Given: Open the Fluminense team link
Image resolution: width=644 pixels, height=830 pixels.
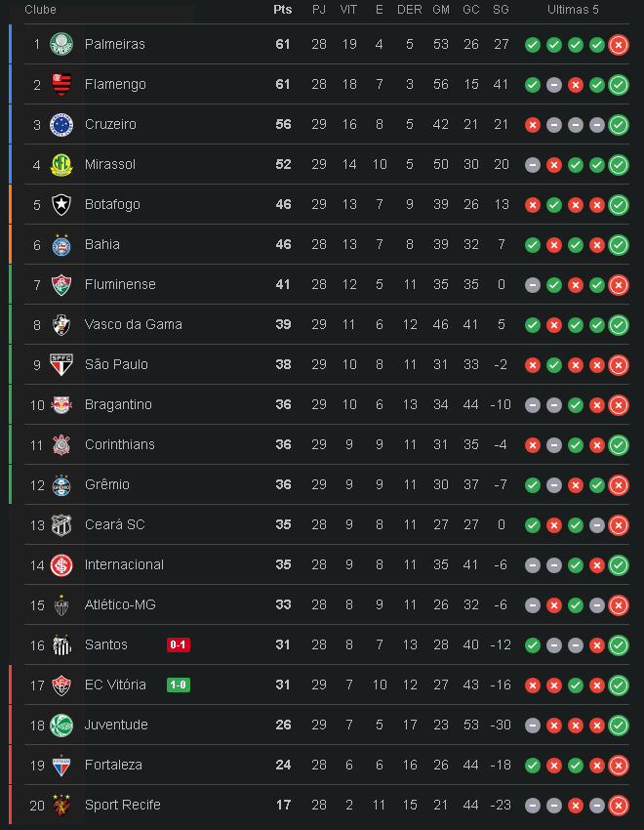Looking at the screenshot, I should [120, 284].
